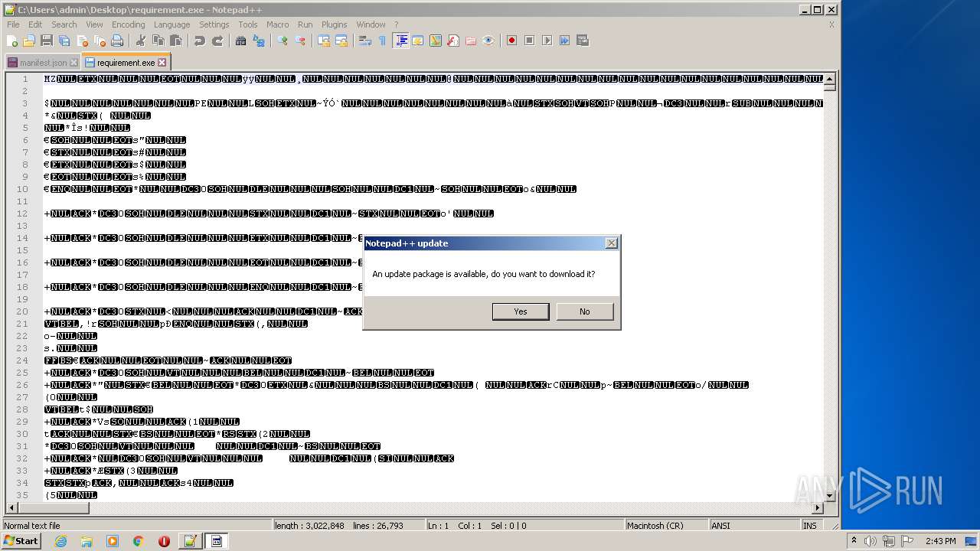Open the Window menu

(x=371, y=24)
